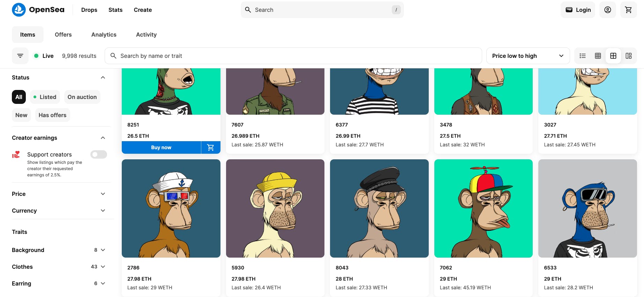Screen dimensions: 644x297
Task: Switch to the Analytics tab
Action: pyautogui.click(x=104, y=35)
